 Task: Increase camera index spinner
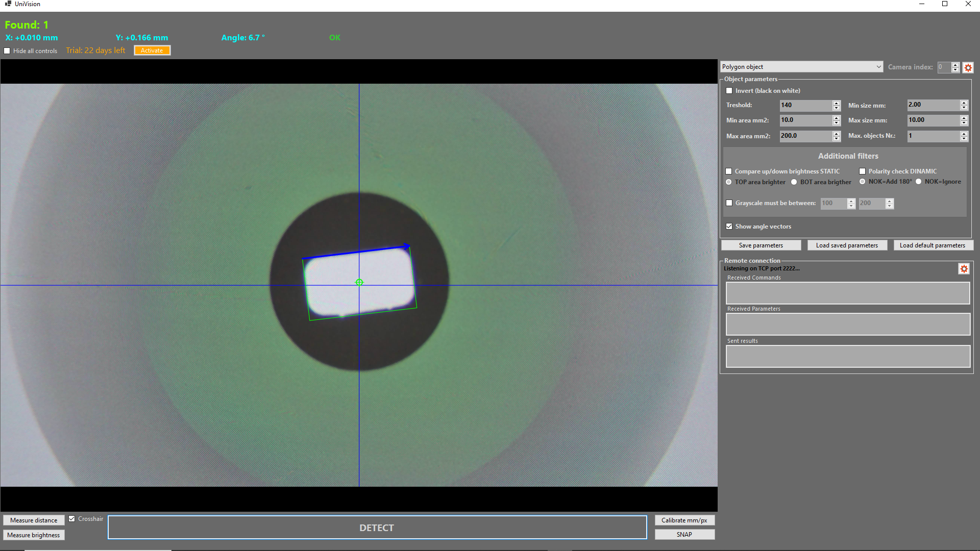tap(955, 65)
